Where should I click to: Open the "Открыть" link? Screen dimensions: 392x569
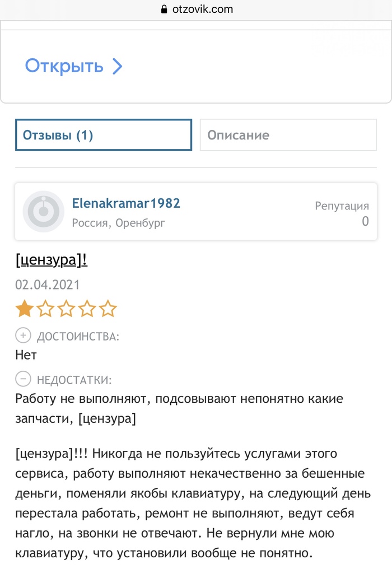click(x=64, y=66)
